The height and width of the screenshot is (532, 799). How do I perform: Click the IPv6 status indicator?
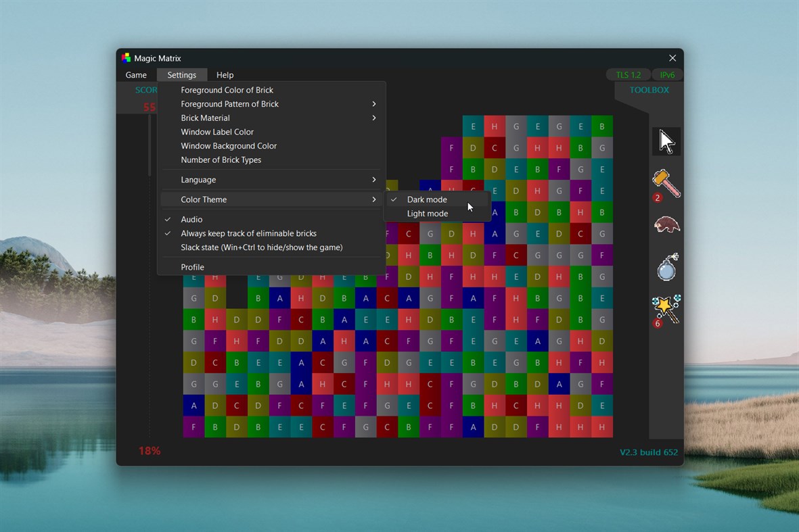pos(667,74)
